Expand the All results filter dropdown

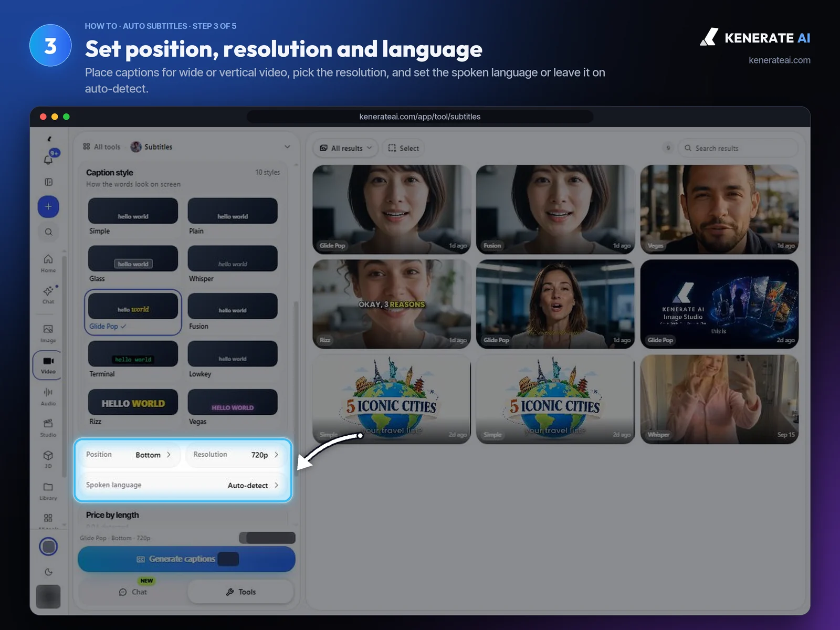pos(345,148)
